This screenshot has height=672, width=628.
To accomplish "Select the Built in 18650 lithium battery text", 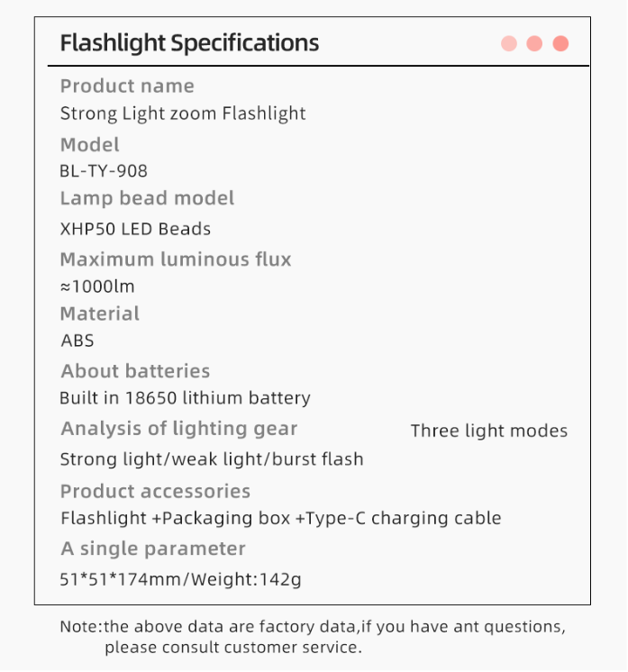I will [185, 398].
